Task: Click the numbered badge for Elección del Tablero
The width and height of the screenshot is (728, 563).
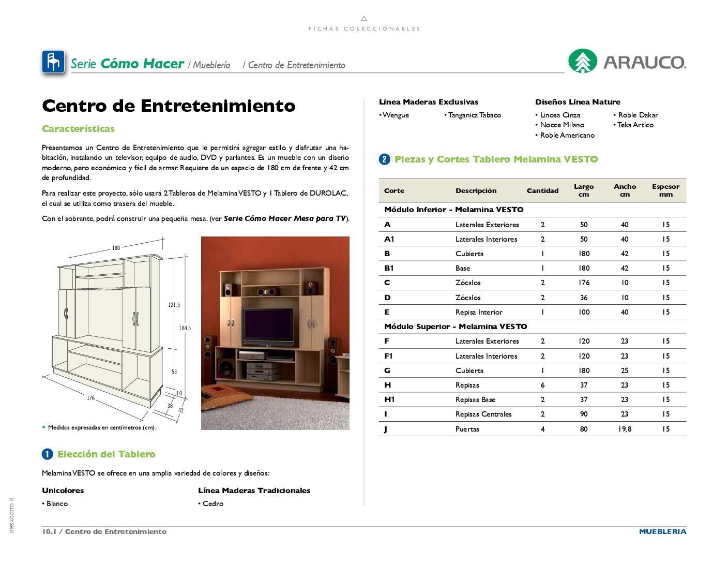Action: (47, 454)
